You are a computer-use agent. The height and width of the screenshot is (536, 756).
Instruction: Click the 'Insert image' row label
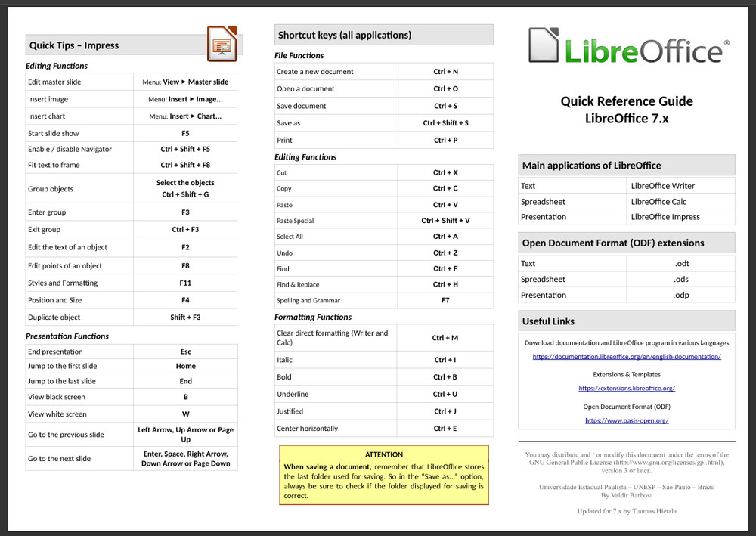(48, 99)
